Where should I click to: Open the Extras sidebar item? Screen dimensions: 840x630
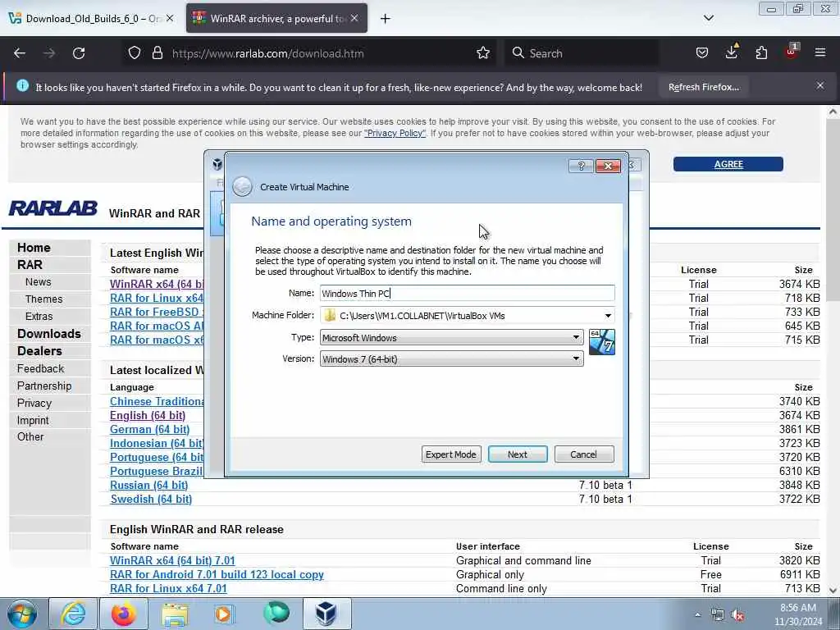click(x=39, y=316)
